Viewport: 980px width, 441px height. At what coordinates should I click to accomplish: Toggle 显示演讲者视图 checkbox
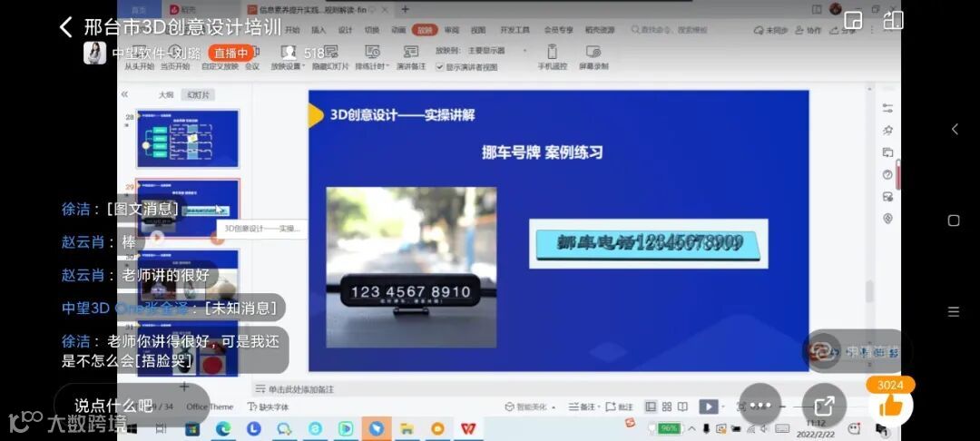pyautogui.click(x=440, y=67)
